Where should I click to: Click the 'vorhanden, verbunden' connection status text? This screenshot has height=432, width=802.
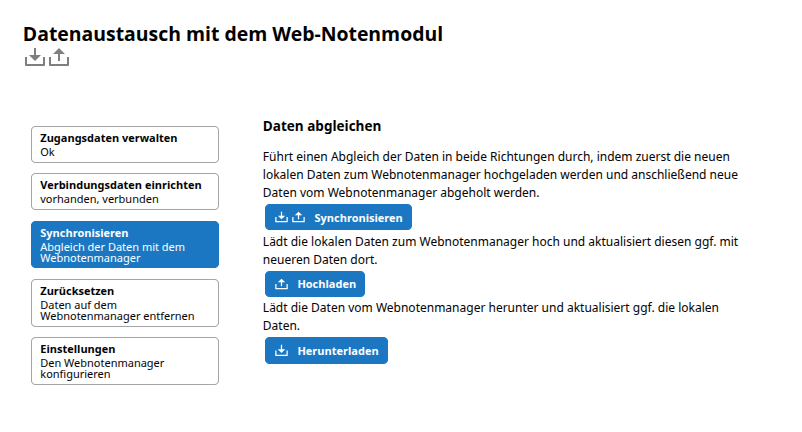pyautogui.click(x=99, y=198)
